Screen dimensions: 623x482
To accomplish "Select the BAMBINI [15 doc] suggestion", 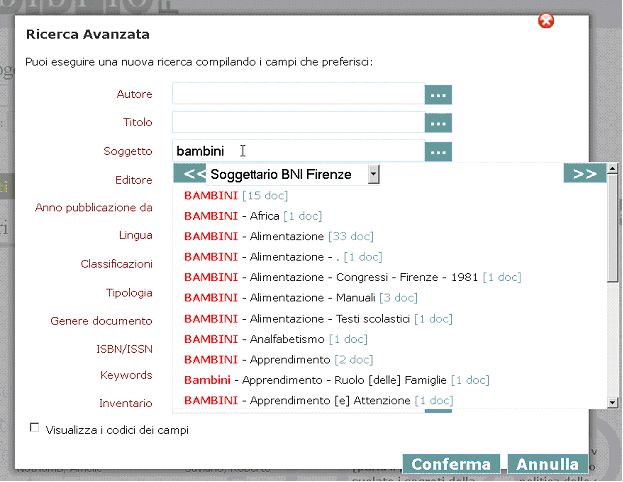I will pyautogui.click(x=235, y=195).
